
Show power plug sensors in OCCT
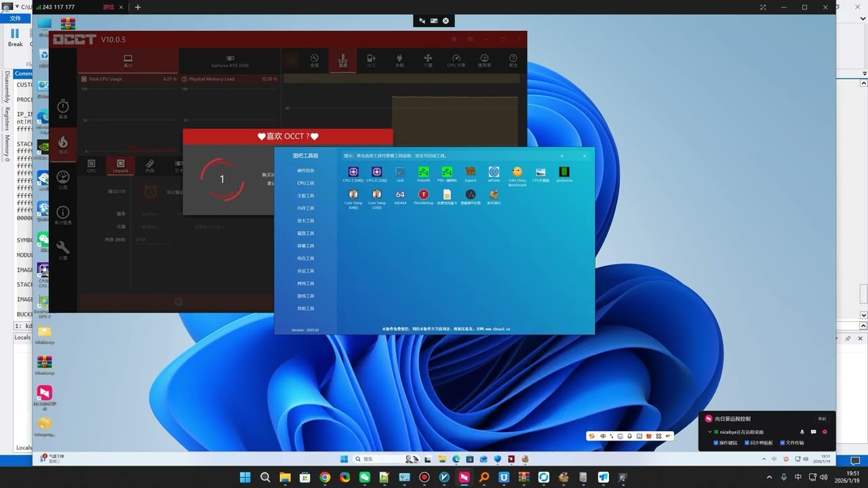click(x=399, y=61)
